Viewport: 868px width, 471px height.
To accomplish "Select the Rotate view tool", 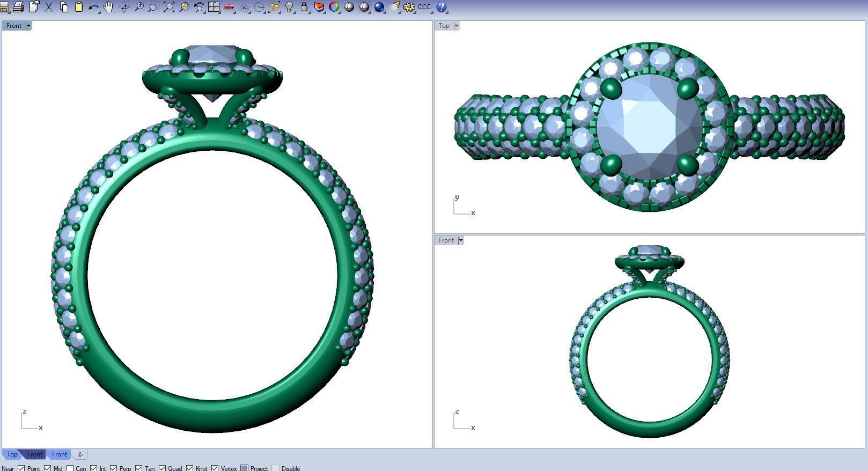I will click(124, 7).
